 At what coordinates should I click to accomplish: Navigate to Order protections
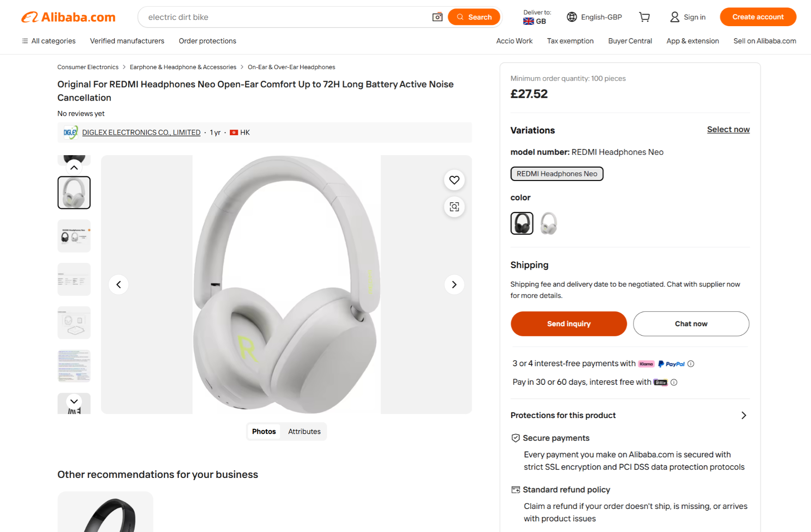click(207, 41)
